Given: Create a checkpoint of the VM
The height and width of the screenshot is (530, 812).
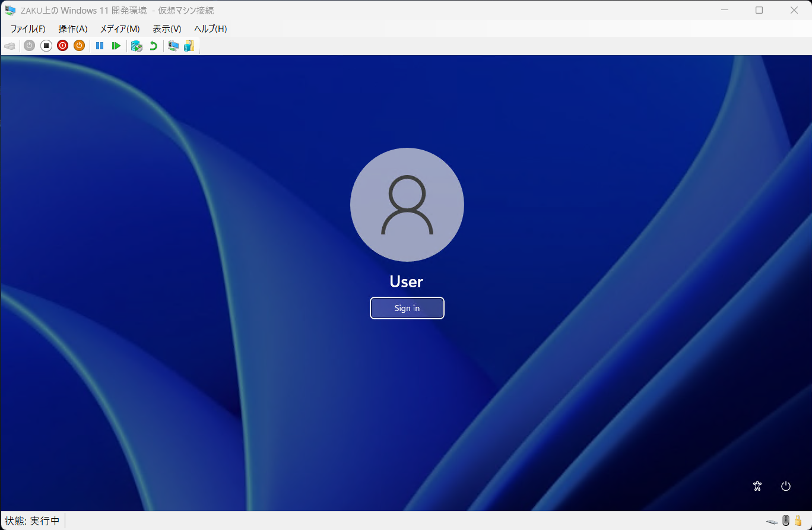Looking at the screenshot, I should pyautogui.click(x=137, y=46).
